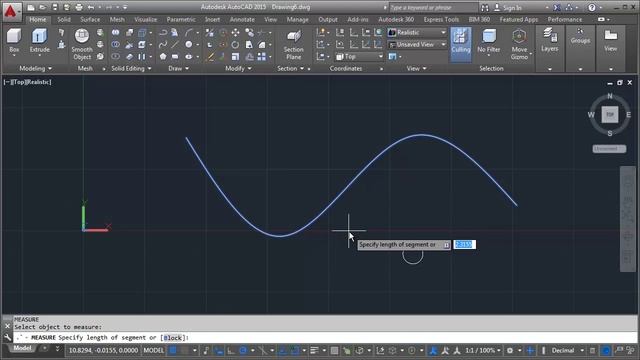The width and height of the screenshot is (640, 360).
Task: Expand the Solid Editing panel
Action: [x=131, y=69]
